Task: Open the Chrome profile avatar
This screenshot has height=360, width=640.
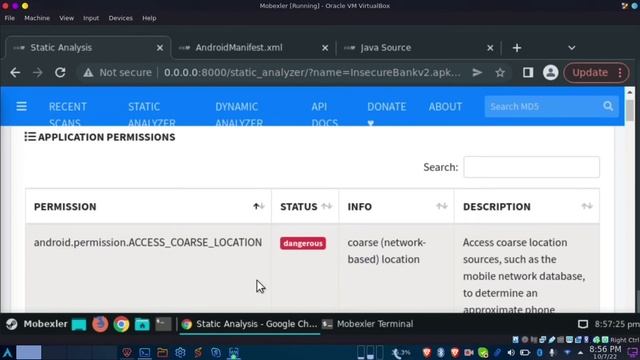Action: coord(550,73)
